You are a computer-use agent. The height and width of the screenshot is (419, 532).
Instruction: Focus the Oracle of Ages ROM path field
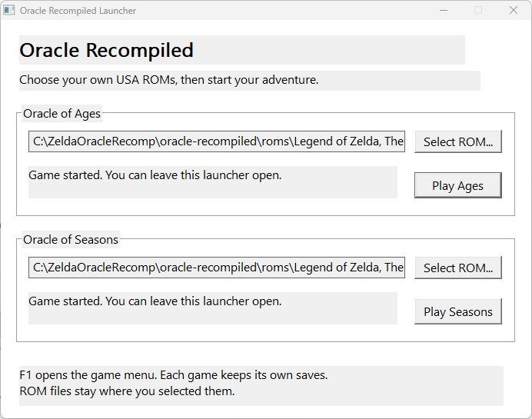click(217, 141)
